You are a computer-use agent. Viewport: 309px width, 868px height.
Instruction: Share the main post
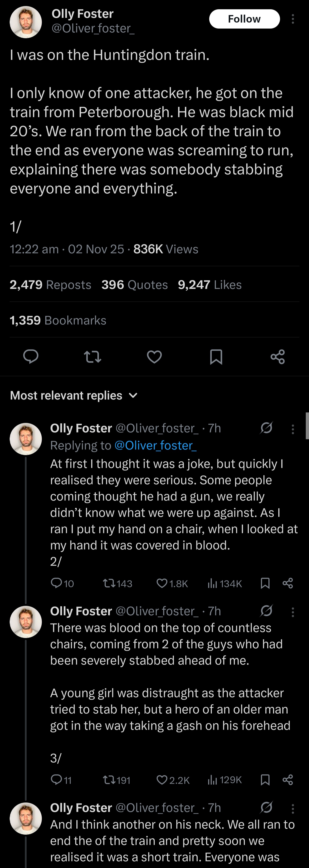278,357
